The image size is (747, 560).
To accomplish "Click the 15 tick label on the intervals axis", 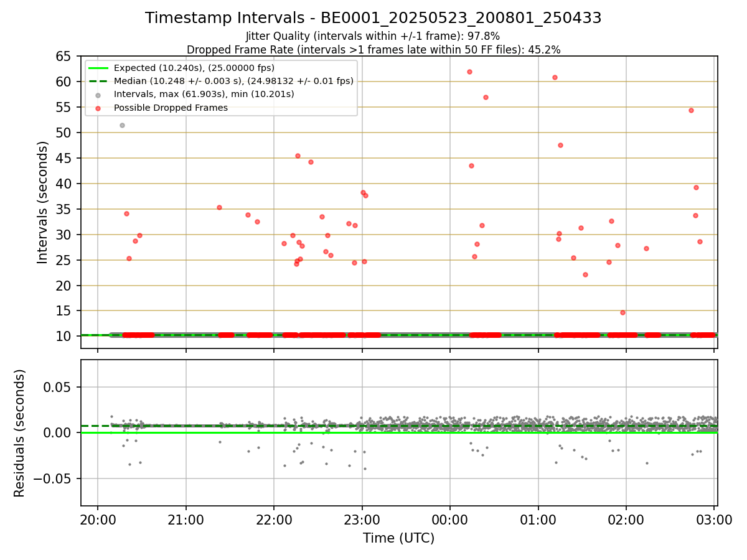I will (64, 311).
